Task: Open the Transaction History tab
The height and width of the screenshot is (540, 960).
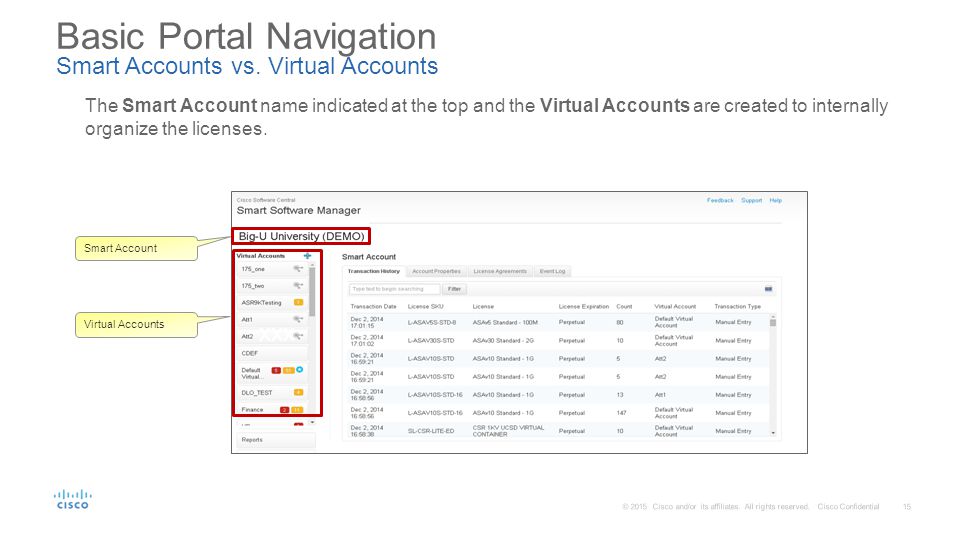Action: click(x=373, y=271)
